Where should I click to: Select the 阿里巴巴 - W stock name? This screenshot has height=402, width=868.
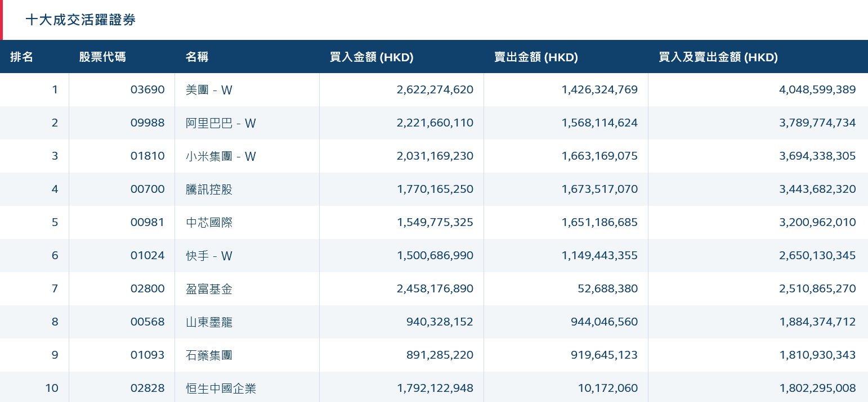(x=221, y=123)
